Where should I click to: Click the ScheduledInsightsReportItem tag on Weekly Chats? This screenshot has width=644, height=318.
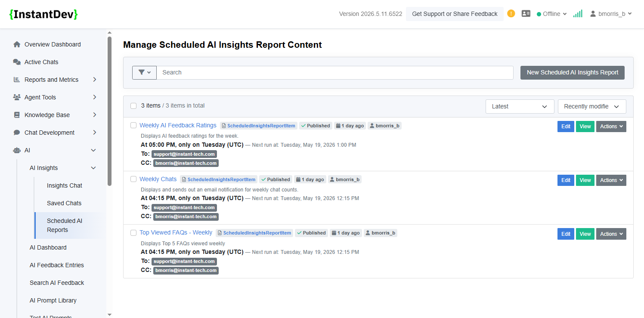(x=219, y=179)
